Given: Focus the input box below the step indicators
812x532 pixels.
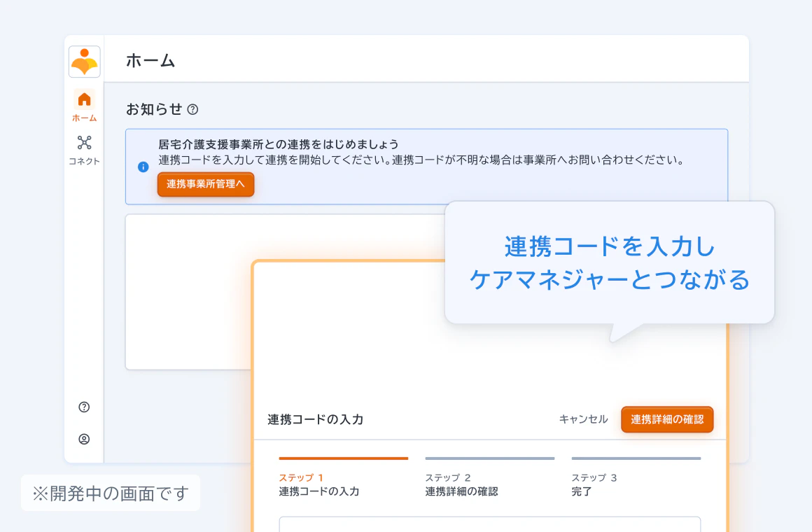Looking at the screenshot, I should coord(489,524).
